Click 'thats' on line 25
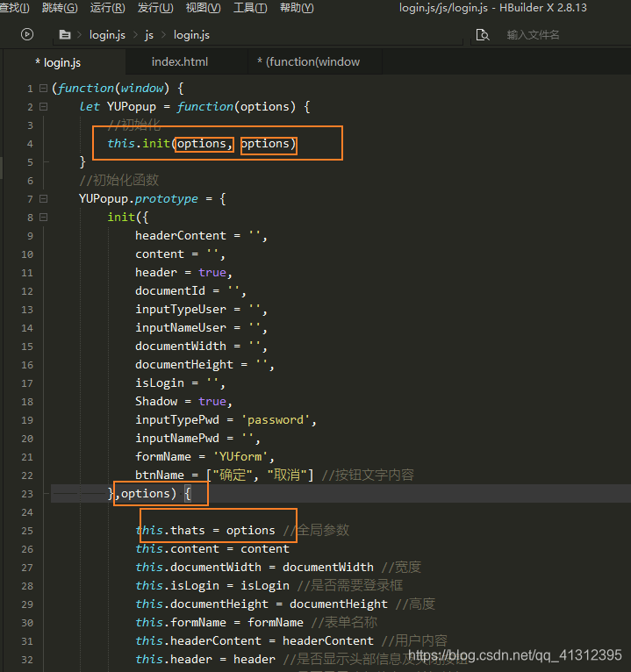Image resolution: width=631 pixels, height=672 pixels. (x=188, y=531)
